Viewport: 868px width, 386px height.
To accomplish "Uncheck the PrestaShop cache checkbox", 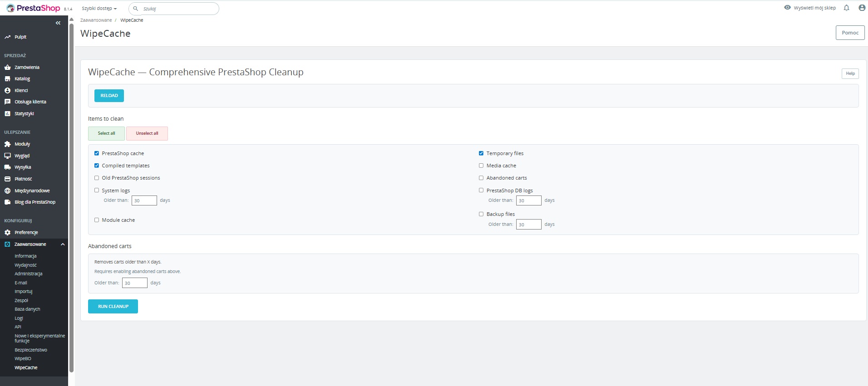I will [97, 153].
